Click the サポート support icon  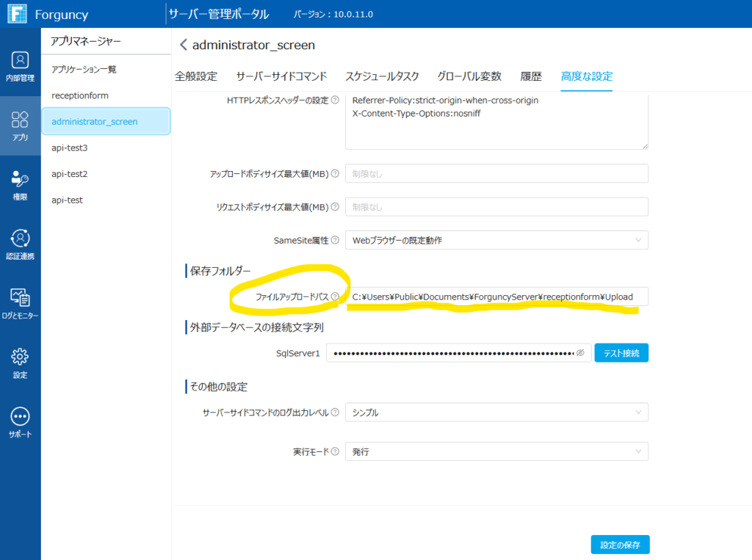coord(20,422)
